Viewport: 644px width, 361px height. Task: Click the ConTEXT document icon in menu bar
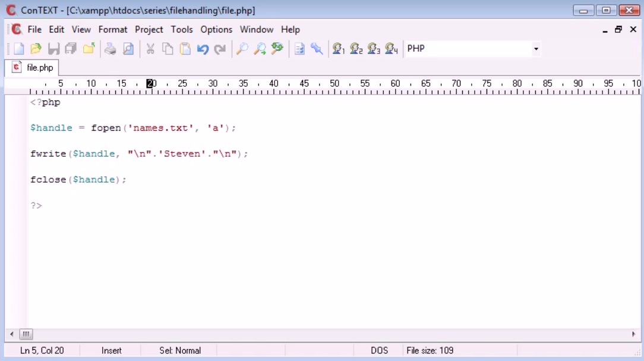(17, 29)
